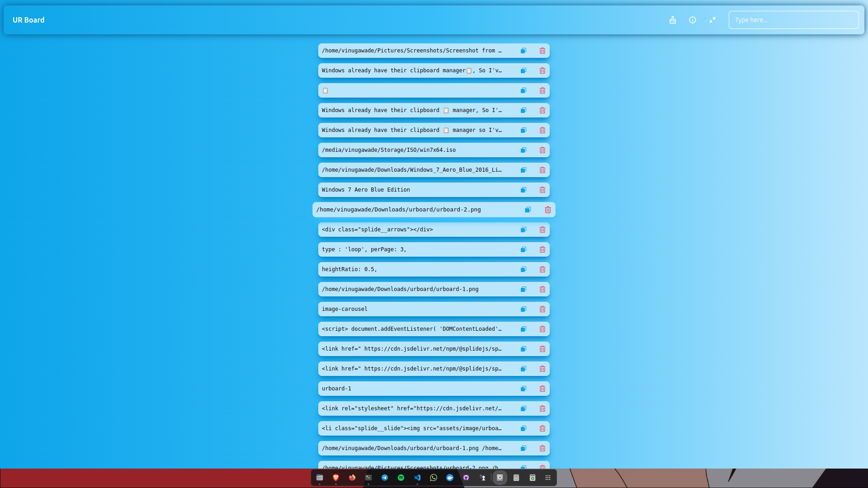Image resolution: width=868 pixels, height=488 pixels.
Task: Open the info icon in header
Action: (693, 20)
